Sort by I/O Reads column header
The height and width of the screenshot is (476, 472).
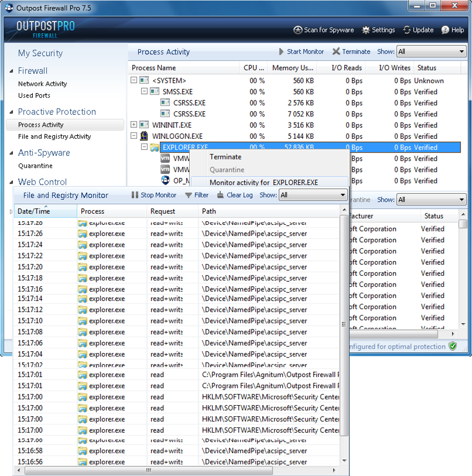click(x=341, y=68)
